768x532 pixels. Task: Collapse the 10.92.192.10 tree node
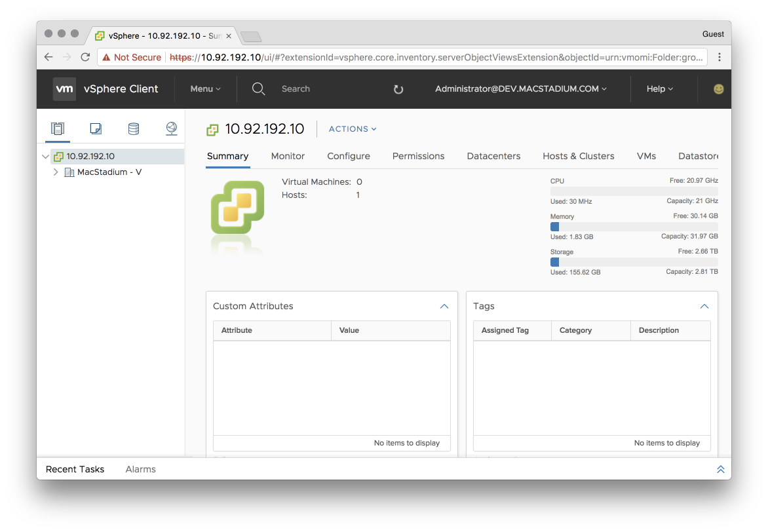(46, 157)
